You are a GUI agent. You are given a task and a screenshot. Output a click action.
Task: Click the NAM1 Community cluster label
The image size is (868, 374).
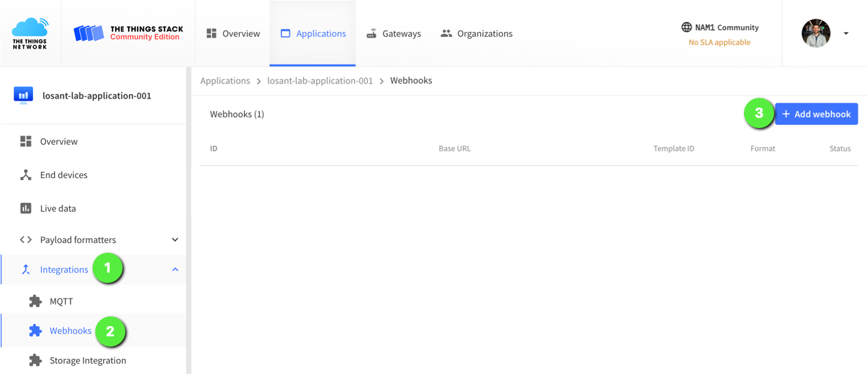[727, 27]
